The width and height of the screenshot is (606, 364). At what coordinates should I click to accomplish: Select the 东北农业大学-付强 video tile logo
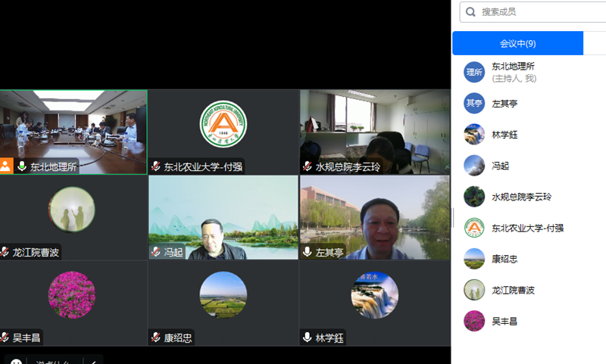[223, 125]
